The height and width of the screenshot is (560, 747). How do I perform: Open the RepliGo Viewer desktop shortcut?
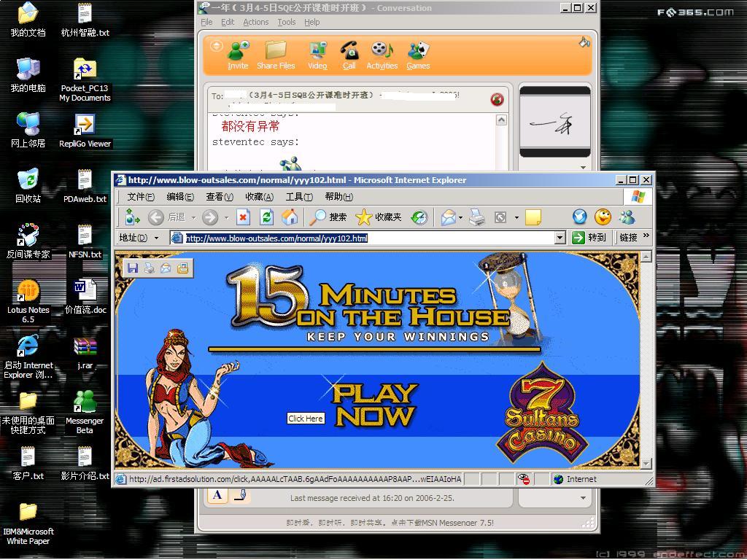pos(85,131)
